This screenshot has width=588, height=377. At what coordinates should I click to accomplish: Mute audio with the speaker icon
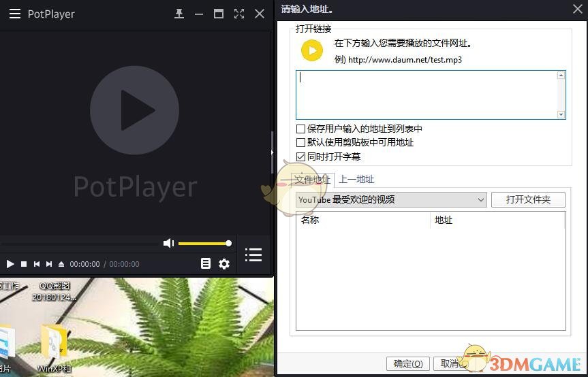point(169,244)
